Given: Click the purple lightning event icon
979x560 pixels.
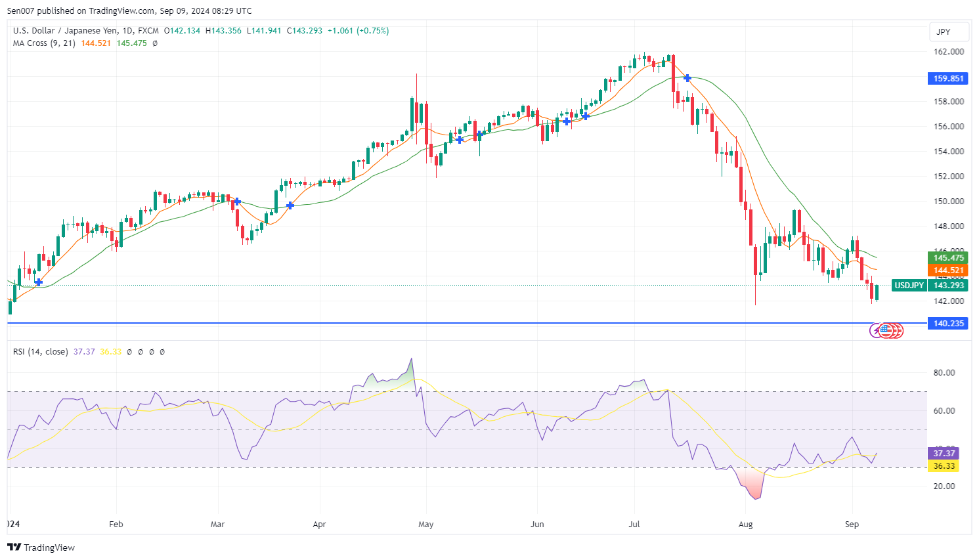Looking at the screenshot, I should tap(876, 330).
